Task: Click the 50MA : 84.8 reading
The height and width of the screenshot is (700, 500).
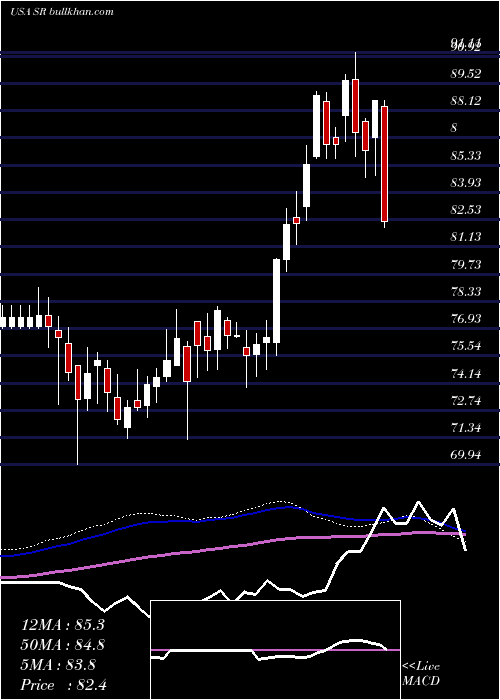Action: tap(62, 645)
